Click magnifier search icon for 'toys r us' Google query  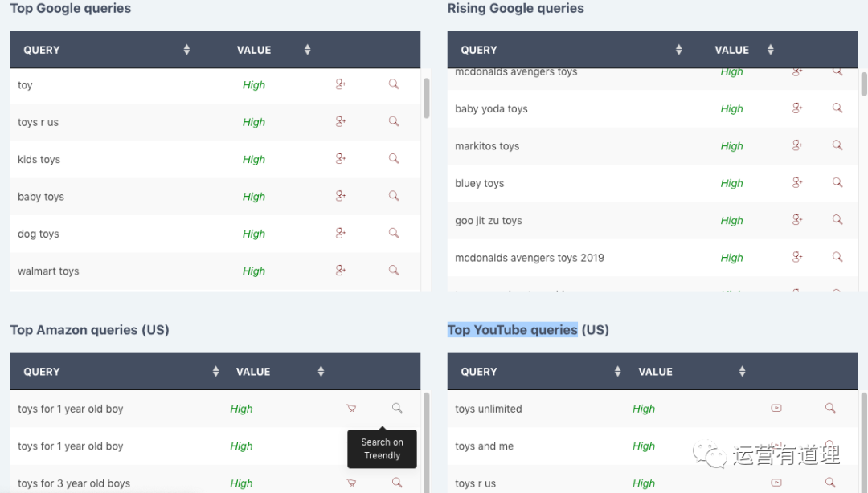click(x=394, y=121)
